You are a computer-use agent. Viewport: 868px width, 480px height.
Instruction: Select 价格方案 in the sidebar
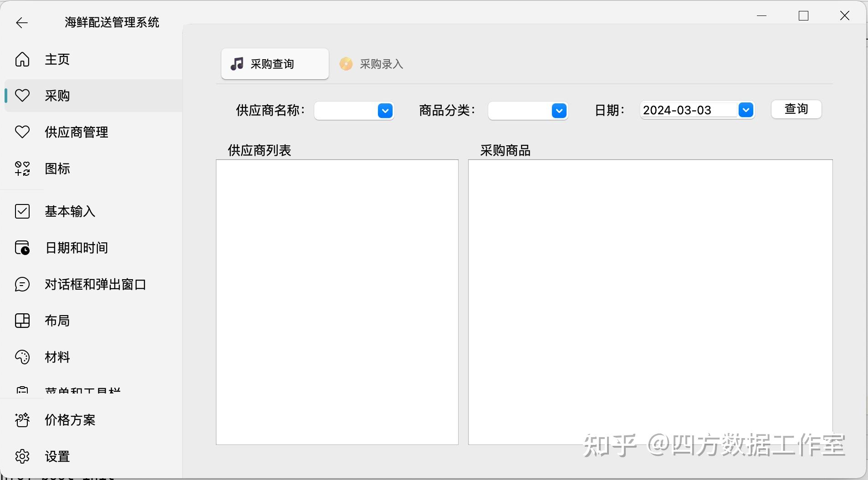[x=69, y=420]
